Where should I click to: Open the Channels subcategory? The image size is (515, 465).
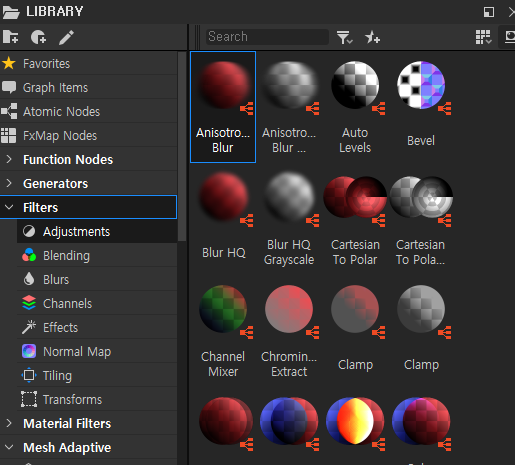(97, 303)
